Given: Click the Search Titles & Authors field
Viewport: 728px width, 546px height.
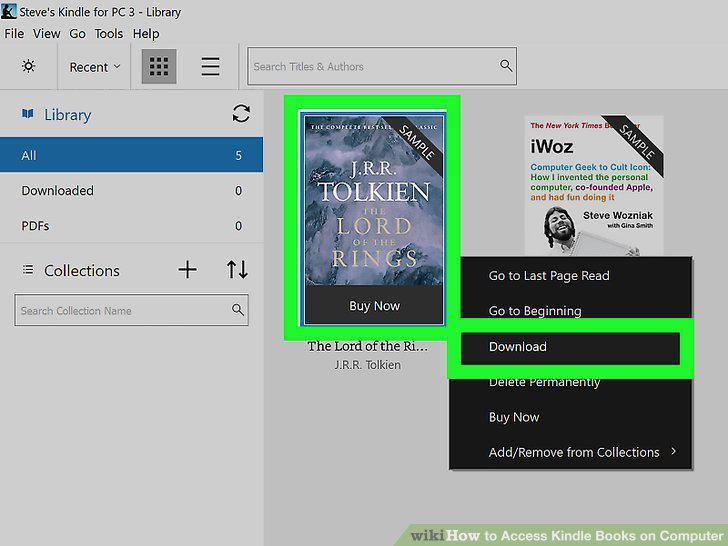Looking at the screenshot, I should [x=382, y=66].
